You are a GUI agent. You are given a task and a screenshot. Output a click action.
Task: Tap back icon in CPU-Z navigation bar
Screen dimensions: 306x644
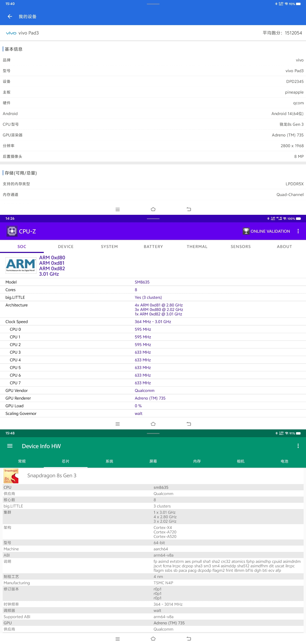tap(189, 424)
